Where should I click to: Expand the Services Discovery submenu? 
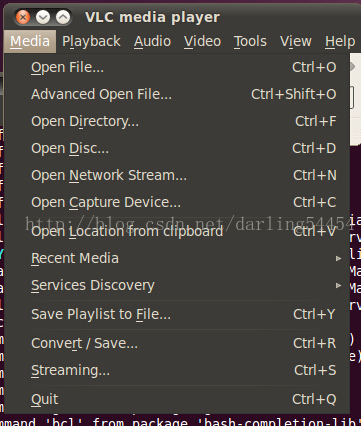coord(177,285)
